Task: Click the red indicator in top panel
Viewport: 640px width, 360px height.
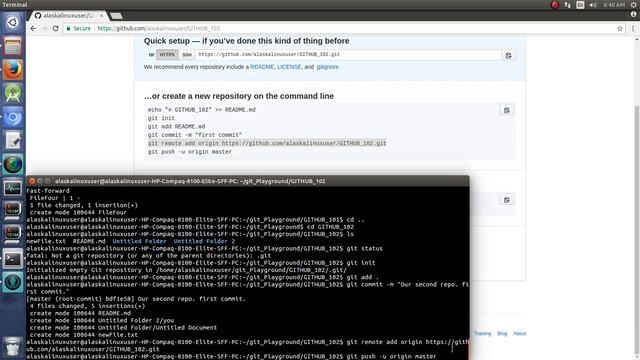Action: [554, 5]
